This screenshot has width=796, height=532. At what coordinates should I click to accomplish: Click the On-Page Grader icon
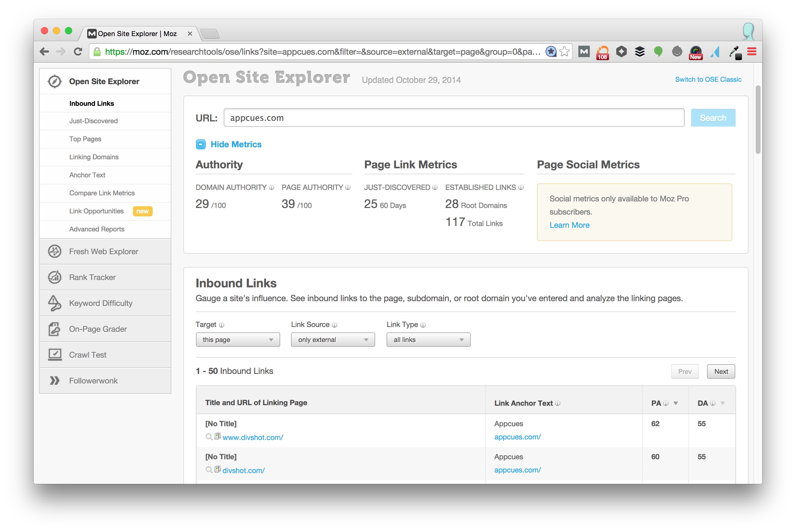tap(55, 329)
